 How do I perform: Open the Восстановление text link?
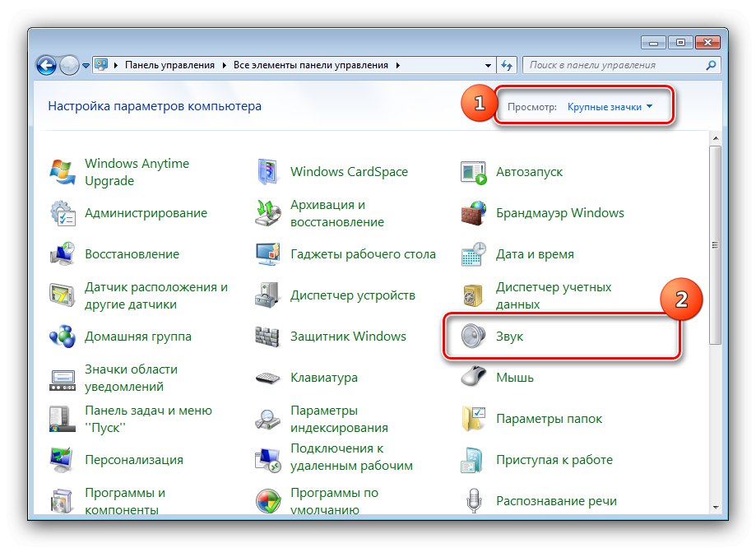pyautogui.click(x=132, y=254)
